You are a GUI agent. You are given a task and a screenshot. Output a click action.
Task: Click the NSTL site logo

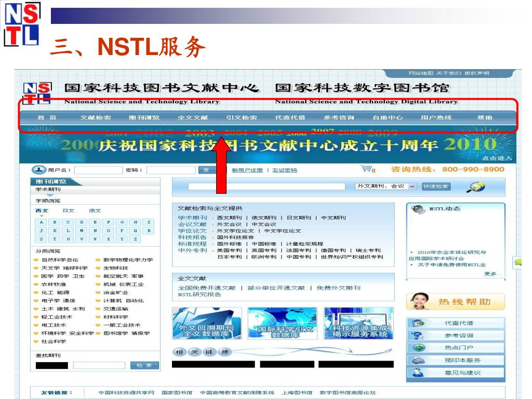pyautogui.click(x=37, y=94)
